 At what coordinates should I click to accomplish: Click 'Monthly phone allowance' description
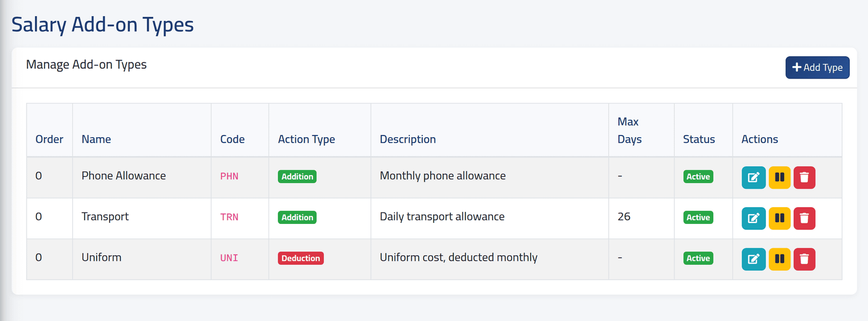[443, 176]
